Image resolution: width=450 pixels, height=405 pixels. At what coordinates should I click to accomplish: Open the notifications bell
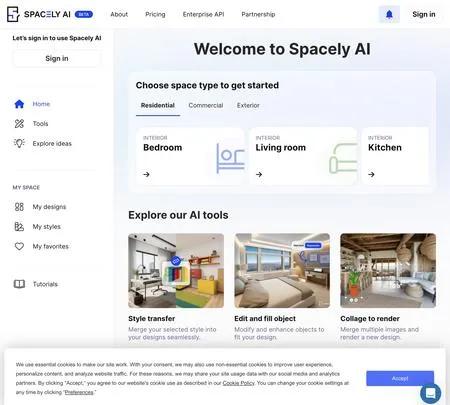click(389, 14)
